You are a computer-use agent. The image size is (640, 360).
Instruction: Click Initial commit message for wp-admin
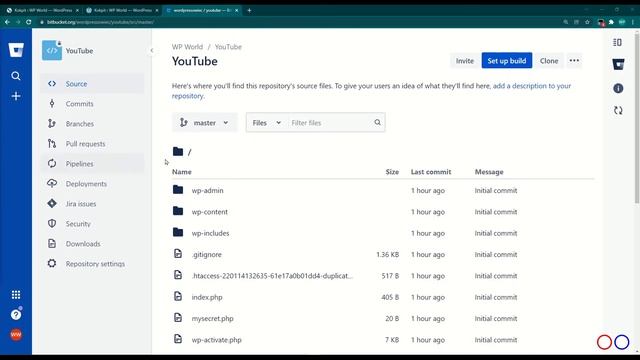point(496,191)
